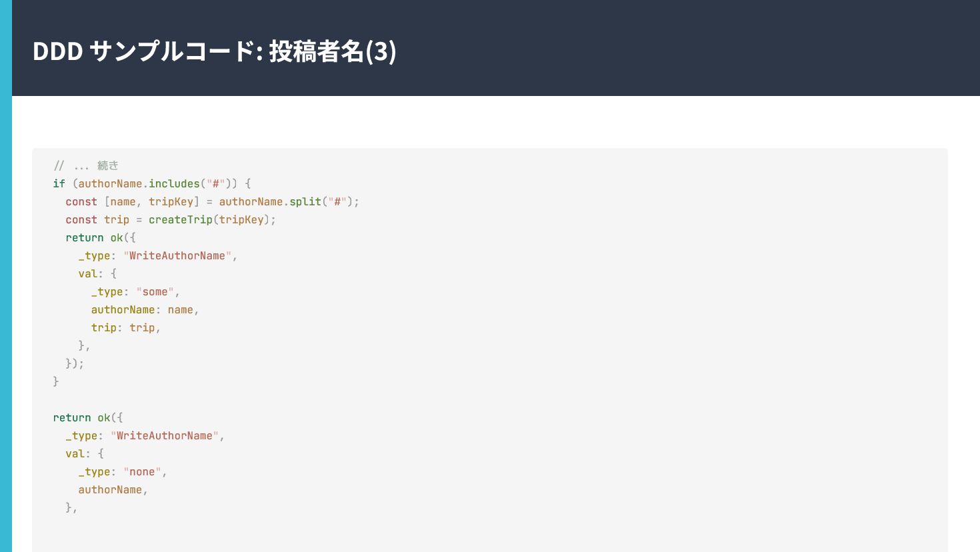The width and height of the screenshot is (980, 552).
Task: Click the comment line "// ... 続き"
Action: (86, 165)
